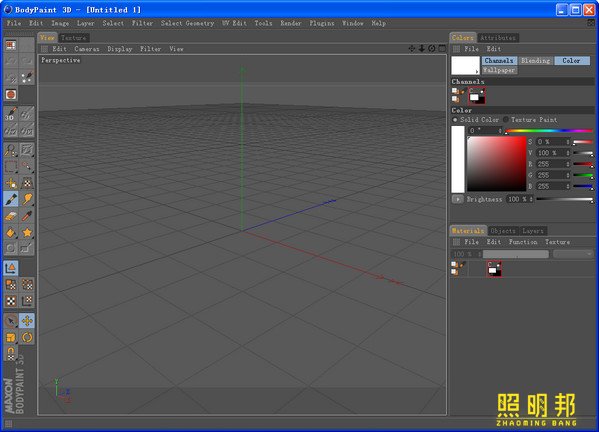Click the viewport rotate circle icon
The image size is (599, 432).
click(432, 49)
